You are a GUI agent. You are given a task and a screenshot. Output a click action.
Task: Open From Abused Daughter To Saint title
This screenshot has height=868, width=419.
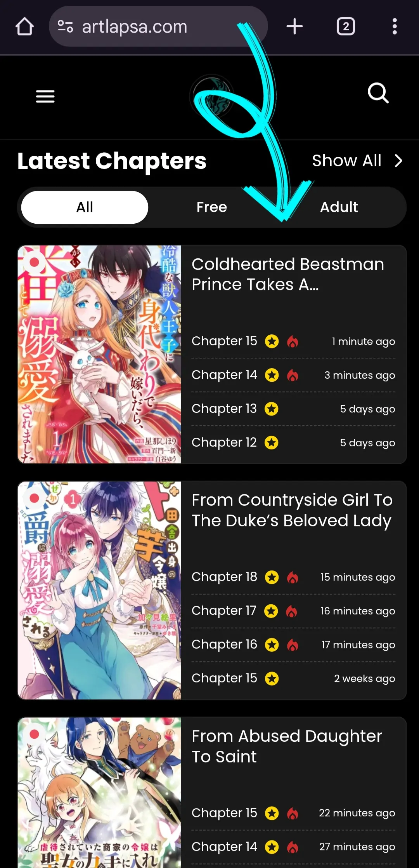click(x=287, y=746)
